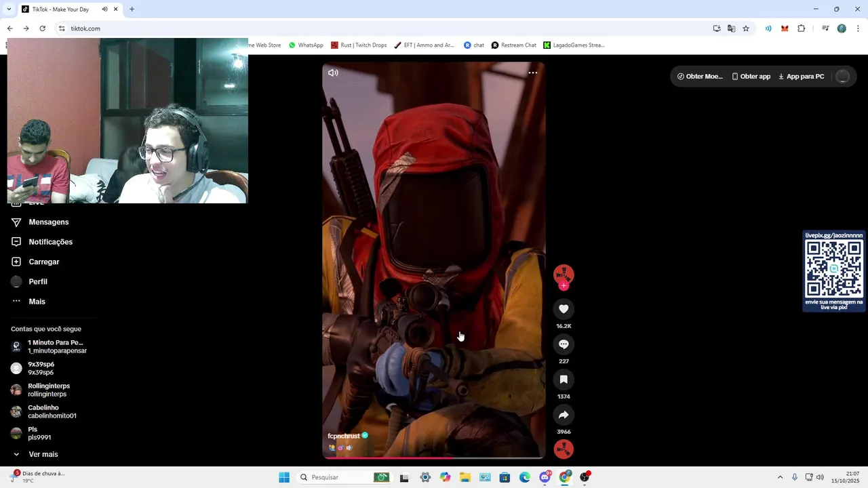Open the fcpnchrust creator profile link
The image size is (868, 488).
point(344,436)
